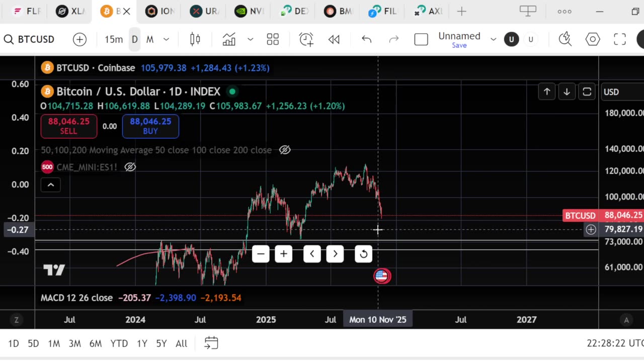
Task: Switch to the NVI browser tab
Action: tap(250, 11)
